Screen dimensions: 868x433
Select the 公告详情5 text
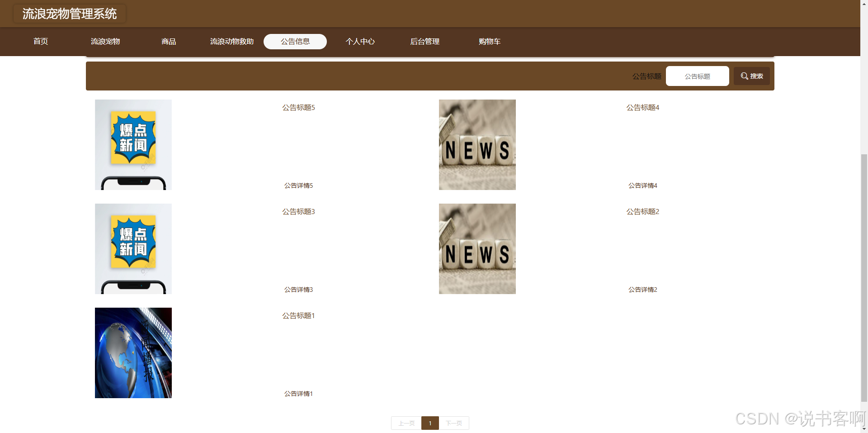298,186
